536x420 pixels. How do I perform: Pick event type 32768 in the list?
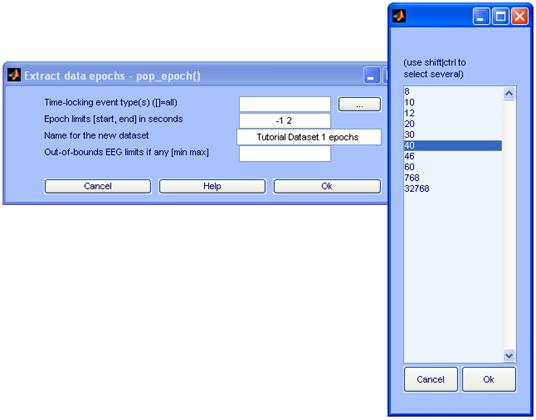pos(453,189)
